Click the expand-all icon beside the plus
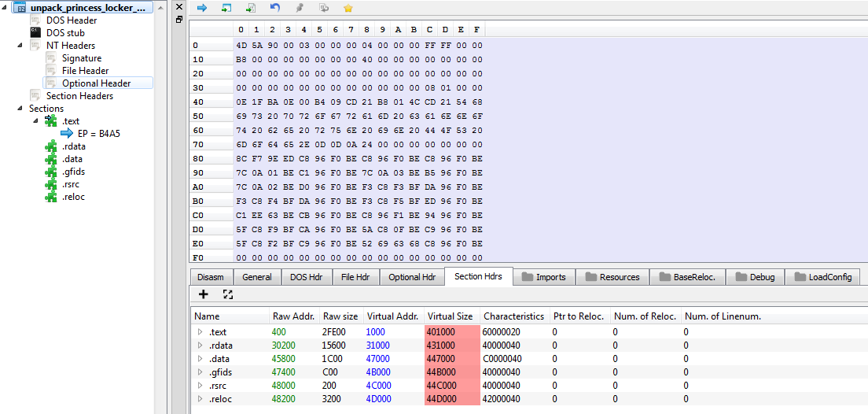Screen dimensions: 868x414 point(227,294)
